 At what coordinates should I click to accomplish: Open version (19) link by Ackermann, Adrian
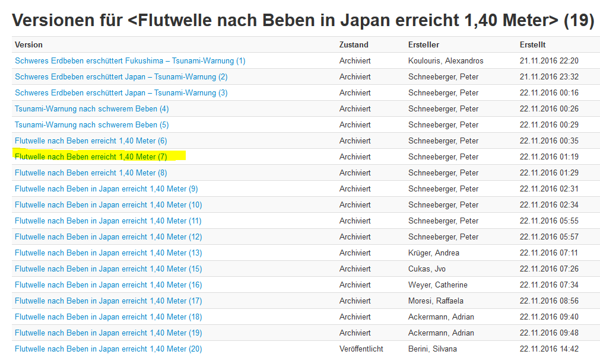(x=109, y=333)
